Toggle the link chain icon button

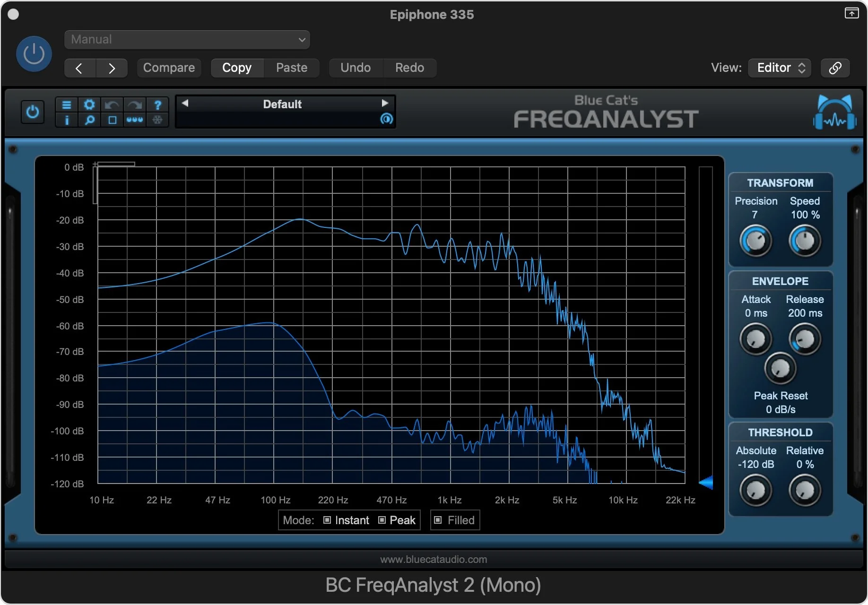pyautogui.click(x=835, y=68)
